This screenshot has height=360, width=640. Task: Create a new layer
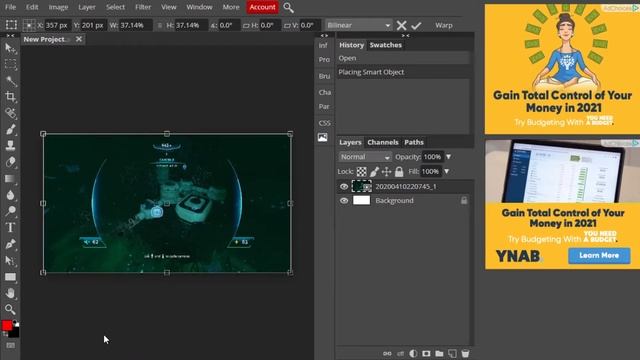tap(452, 353)
